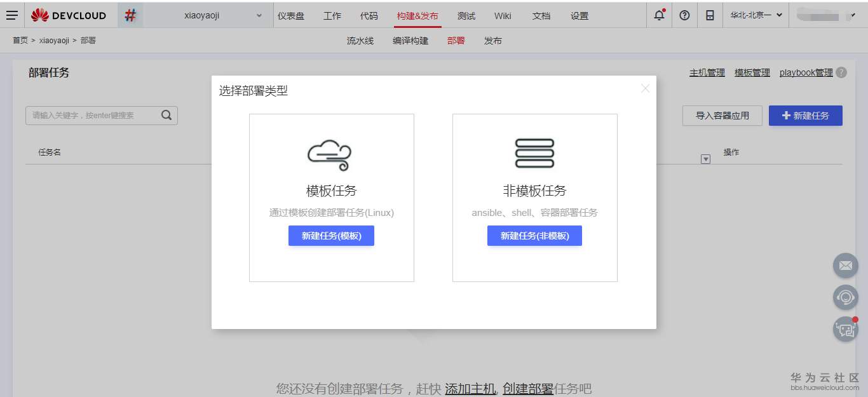868x397 pixels.
Task: Open the 流水线 sub-tab
Action: coord(360,40)
